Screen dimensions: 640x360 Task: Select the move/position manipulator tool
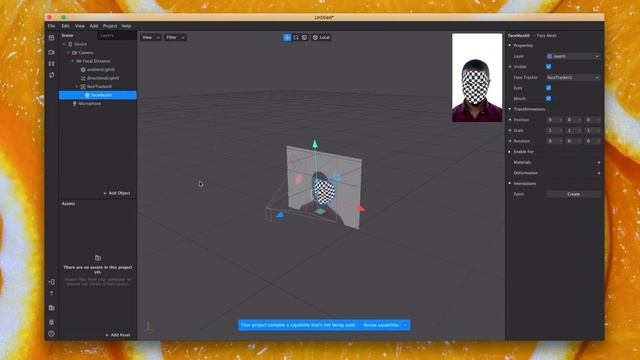(x=287, y=37)
